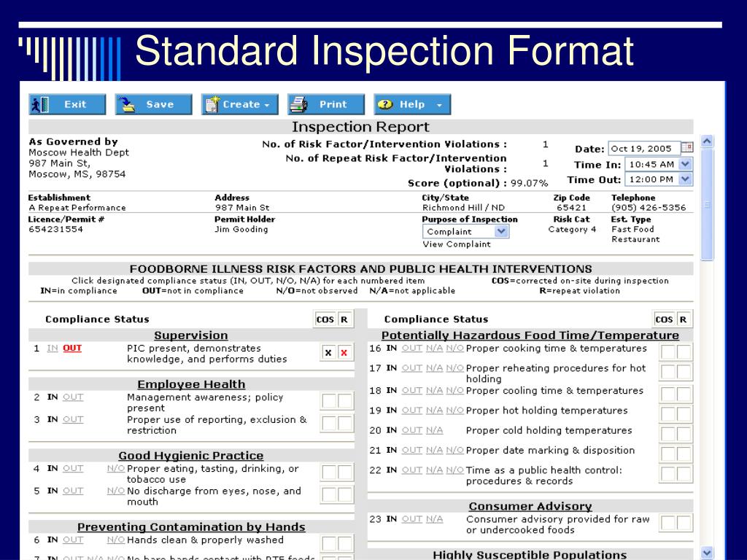Click Potentially Hazardous Food Time/Temperature heading
This screenshot has height=560, width=747.
tap(530, 335)
